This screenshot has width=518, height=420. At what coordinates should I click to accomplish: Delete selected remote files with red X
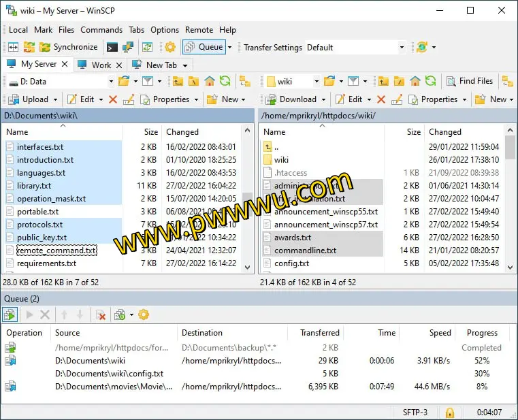click(381, 99)
